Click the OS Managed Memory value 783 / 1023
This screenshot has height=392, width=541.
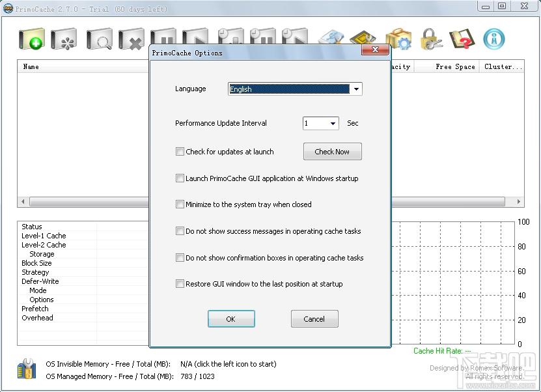click(197, 376)
